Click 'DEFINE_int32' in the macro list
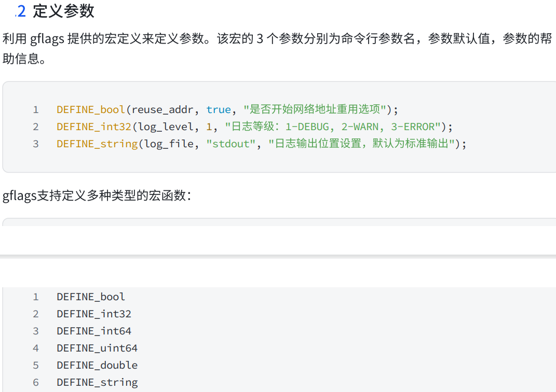Image resolution: width=556 pixels, height=392 pixels. [94, 314]
